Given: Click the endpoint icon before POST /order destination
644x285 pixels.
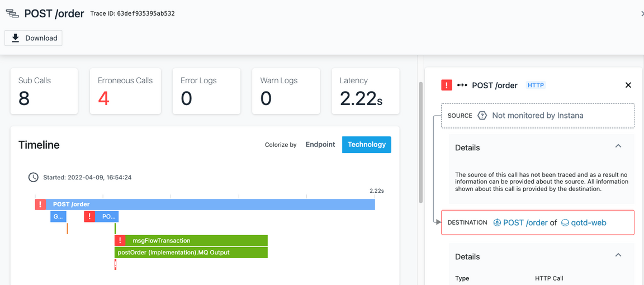Looking at the screenshot, I should [x=497, y=222].
